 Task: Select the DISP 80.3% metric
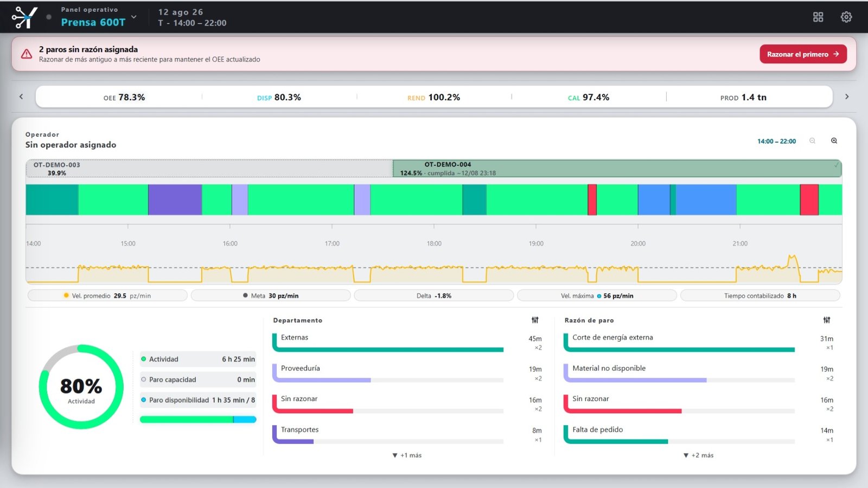[279, 98]
